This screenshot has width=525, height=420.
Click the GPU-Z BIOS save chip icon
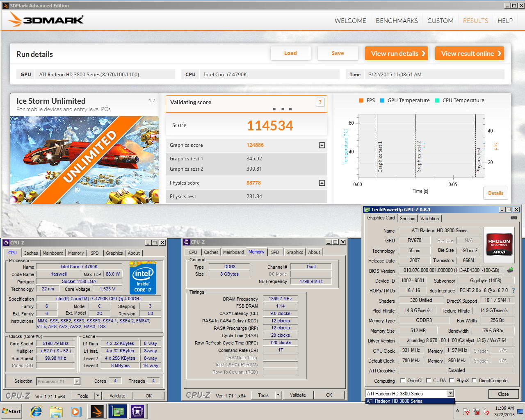[510, 270]
